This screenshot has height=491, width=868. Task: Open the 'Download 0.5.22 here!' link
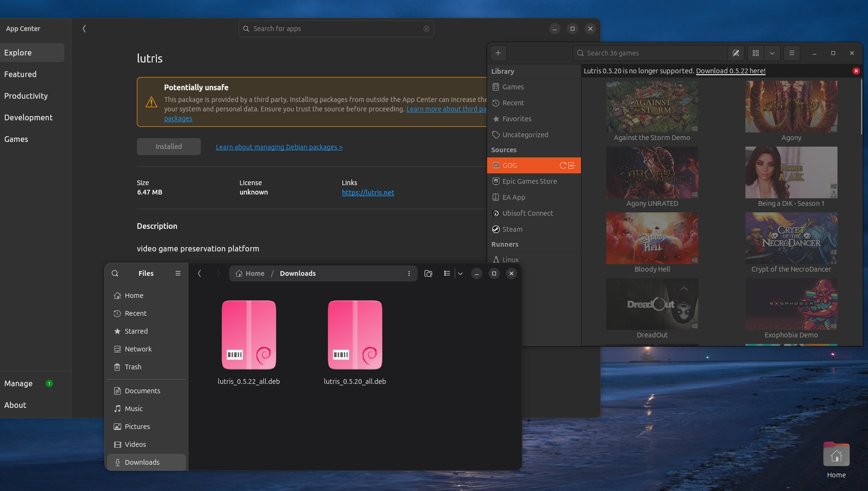click(731, 71)
